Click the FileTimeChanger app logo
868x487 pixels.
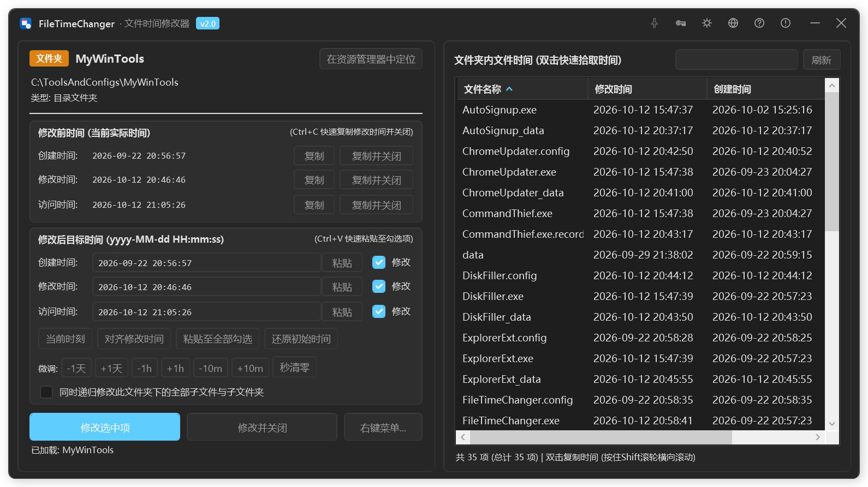click(x=26, y=23)
